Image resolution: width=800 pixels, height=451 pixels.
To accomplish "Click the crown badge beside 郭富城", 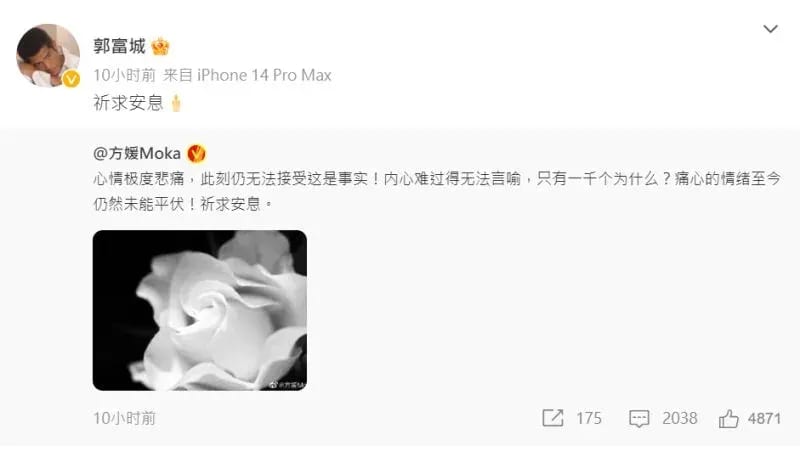I will (x=160, y=46).
